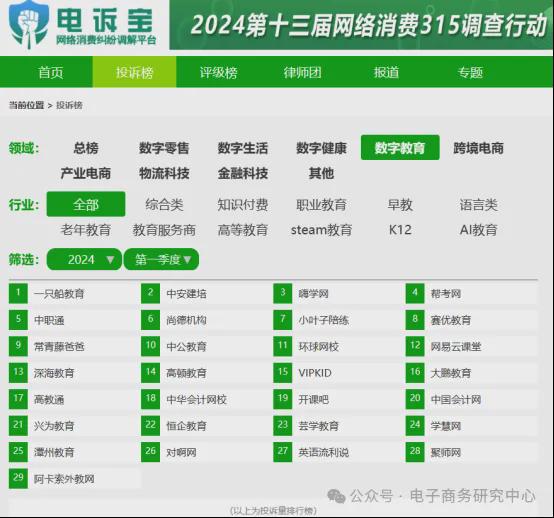Select the 跨境电商 domain
Viewport: 554px width, 518px height.
click(x=478, y=148)
